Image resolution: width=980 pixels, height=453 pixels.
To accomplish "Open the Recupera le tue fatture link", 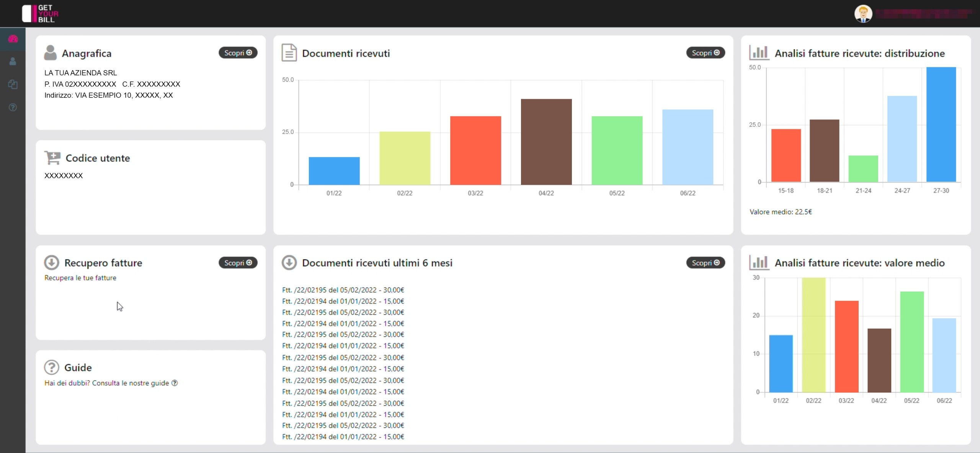I will point(80,278).
